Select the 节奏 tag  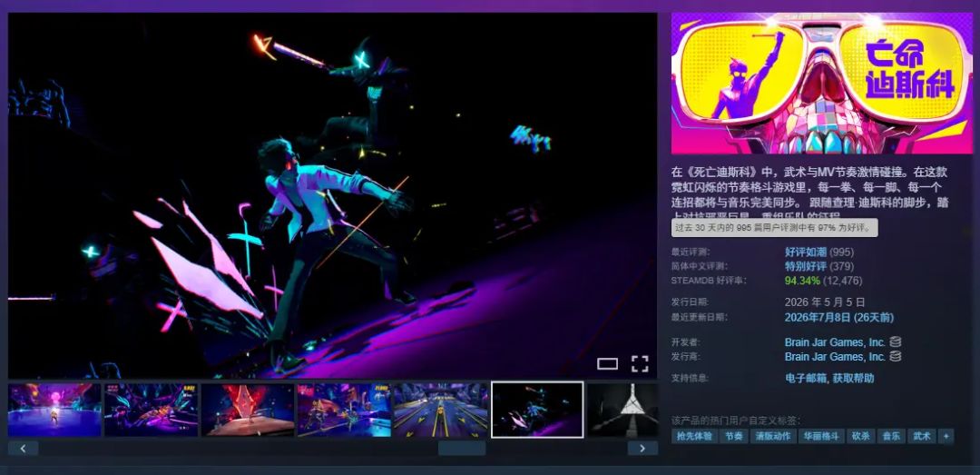[x=734, y=436]
